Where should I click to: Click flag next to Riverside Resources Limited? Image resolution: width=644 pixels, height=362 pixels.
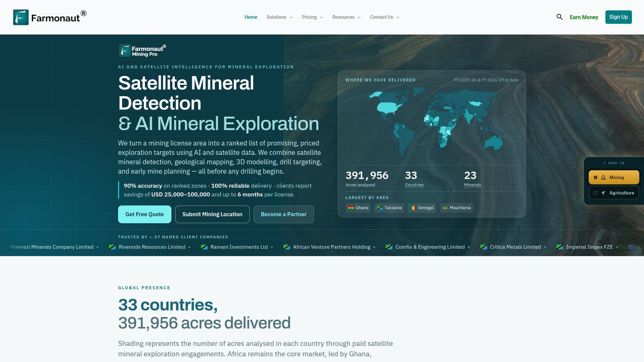pos(112,247)
